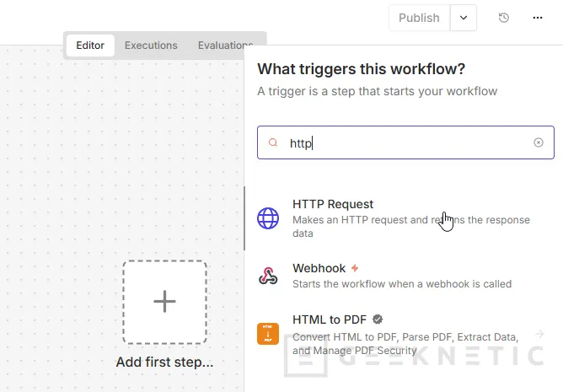Switch to the Editor tab
The height and width of the screenshot is (392, 563).
90,46
